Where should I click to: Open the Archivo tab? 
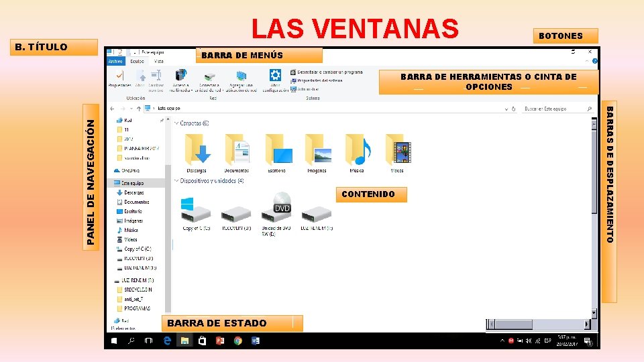(x=115, y=61)
